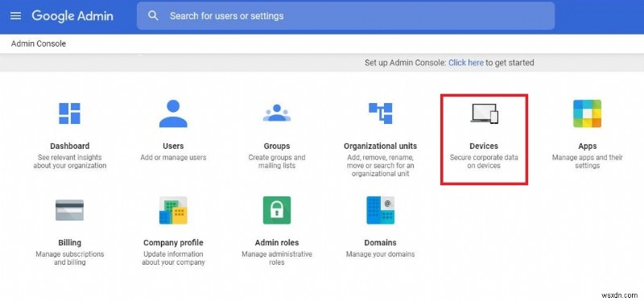
Task: Click 'See relevant insights about your organization'
Action: point(69,162)
